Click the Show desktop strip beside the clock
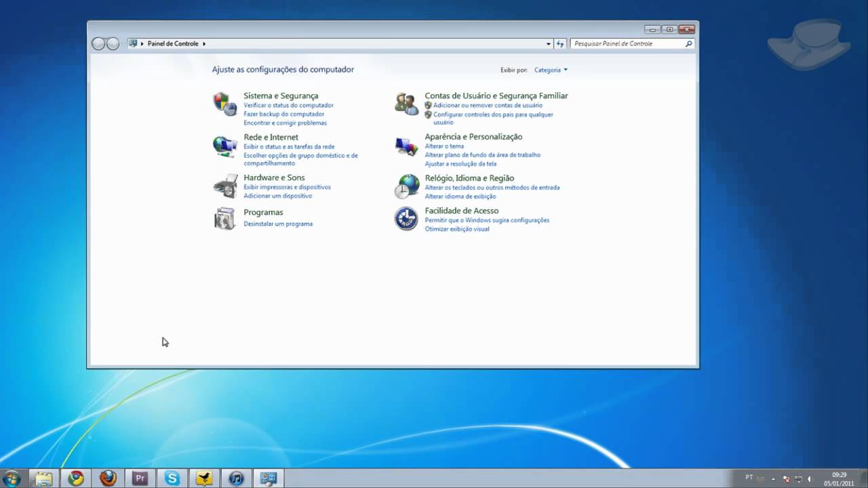 pos(863,479)
